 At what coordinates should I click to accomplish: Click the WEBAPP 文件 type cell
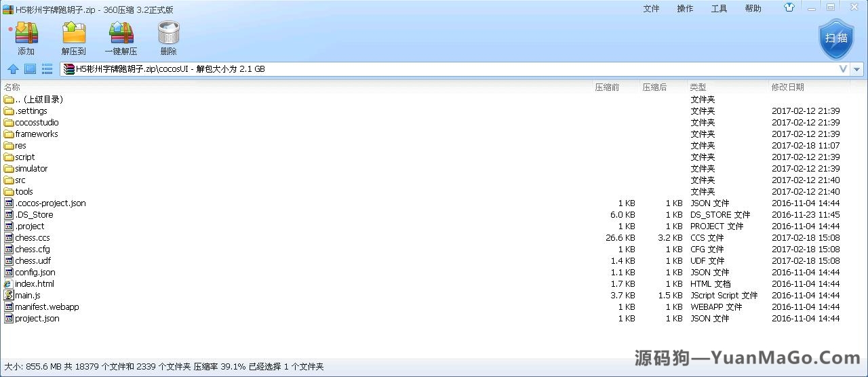717,306
